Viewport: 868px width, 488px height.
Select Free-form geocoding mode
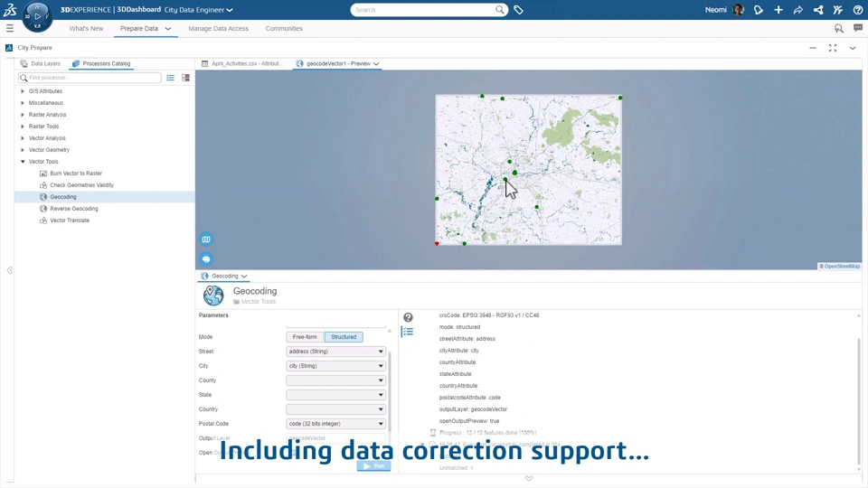pyautogui.click(x=305, y=337)
